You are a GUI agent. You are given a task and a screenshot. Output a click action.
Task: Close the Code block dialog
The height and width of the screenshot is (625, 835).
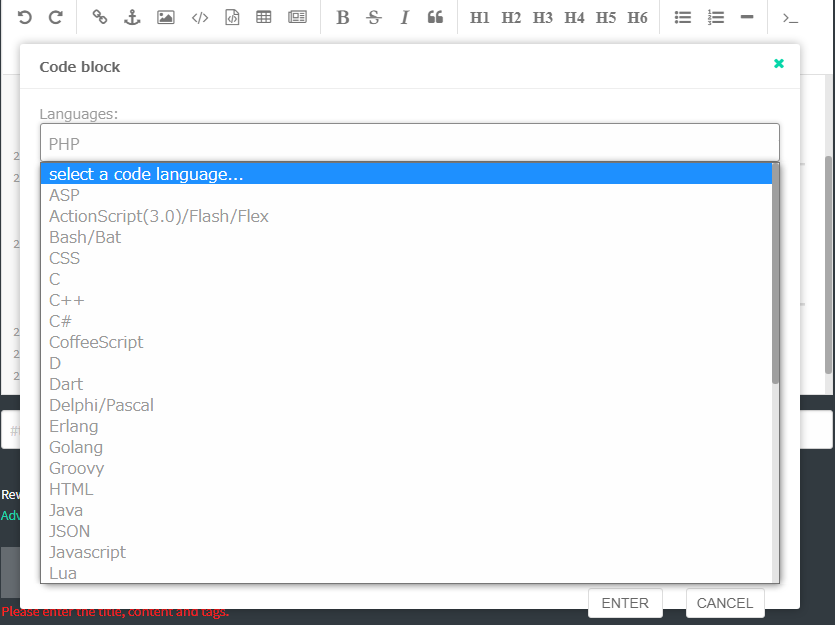click(779, 63)
